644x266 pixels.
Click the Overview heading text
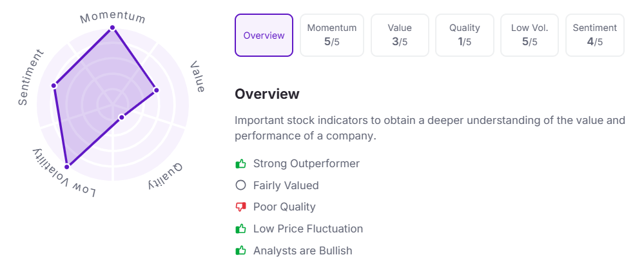pyautogui.click(x=267, y=94)
